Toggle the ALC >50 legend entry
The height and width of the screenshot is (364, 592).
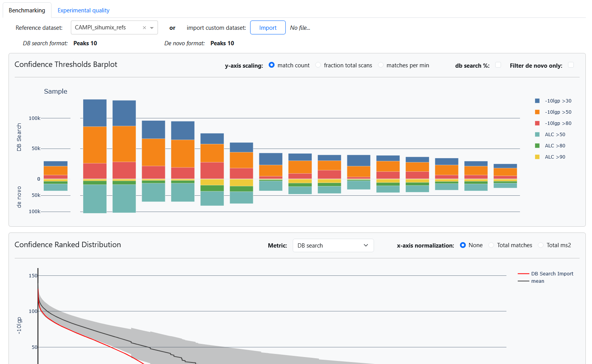pyautogui.click(x=554, y=135)
